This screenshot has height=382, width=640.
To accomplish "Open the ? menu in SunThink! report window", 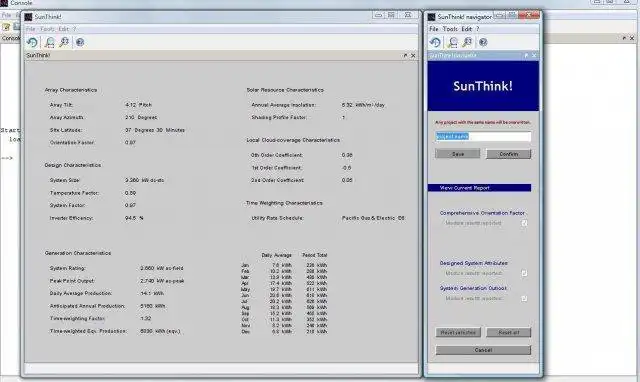I will pos(74,29).
